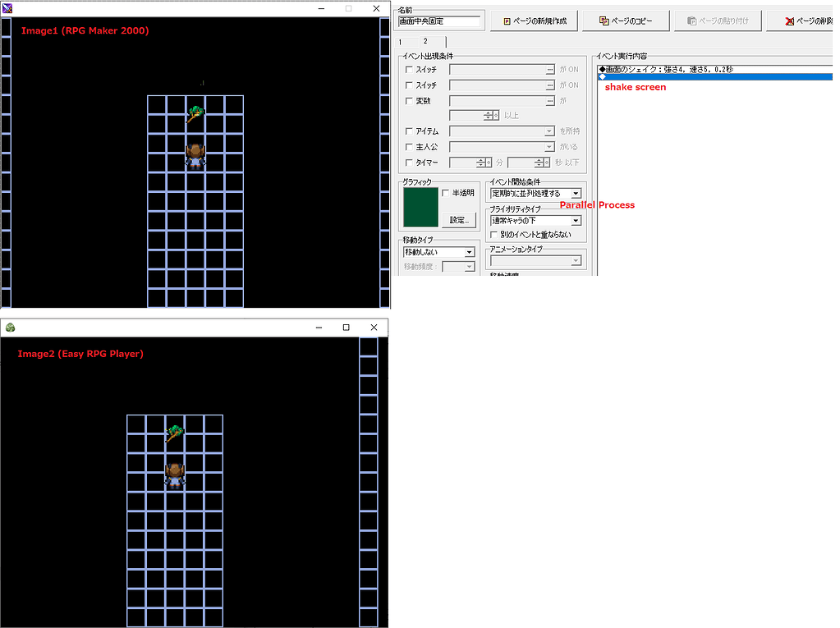Click the 設定 graphic settings button

tap(458, 220)
